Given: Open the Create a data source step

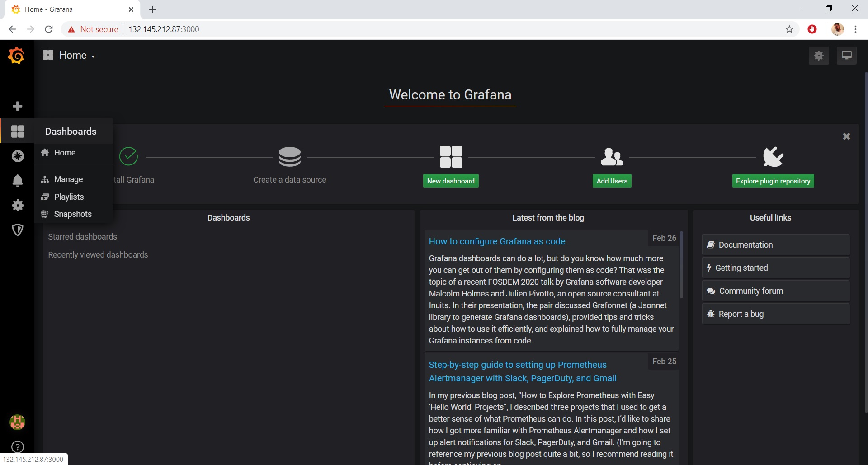Looking at the screenshot, I should (x=290, y=180).
